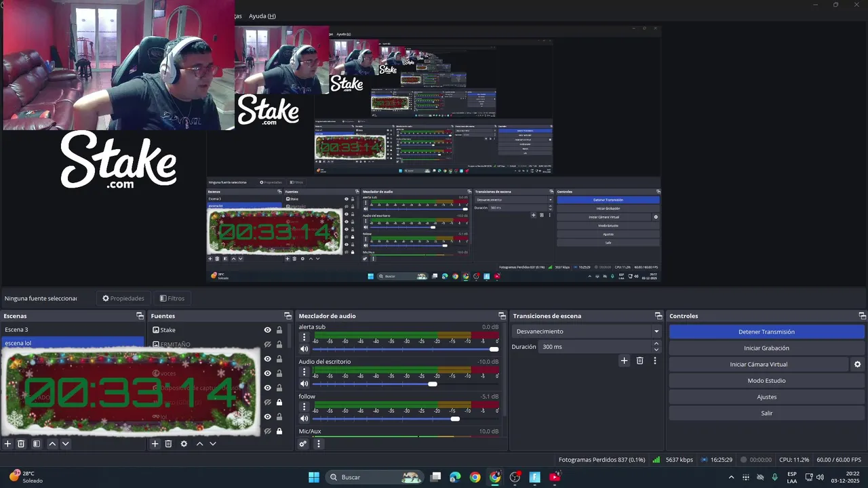Click Detener Transmisión button
The width and height of the screenshot is (868, 488).
pos(766,332)
